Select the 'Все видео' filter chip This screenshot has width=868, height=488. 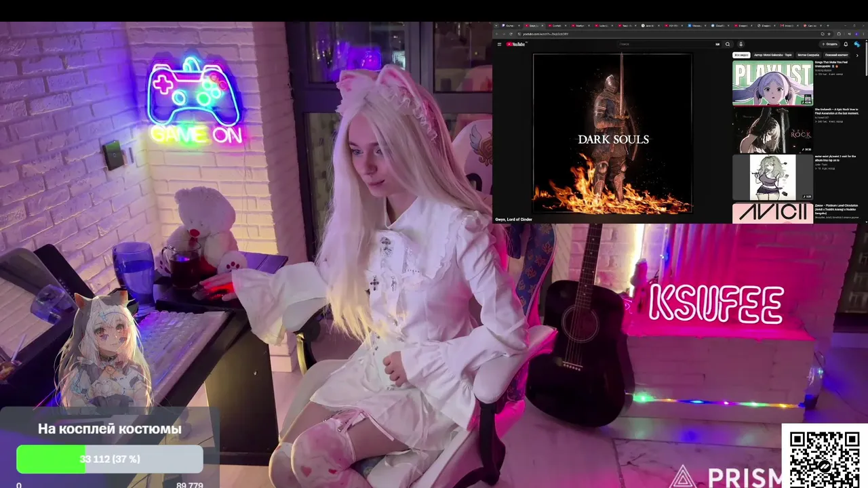pos(741,55)
